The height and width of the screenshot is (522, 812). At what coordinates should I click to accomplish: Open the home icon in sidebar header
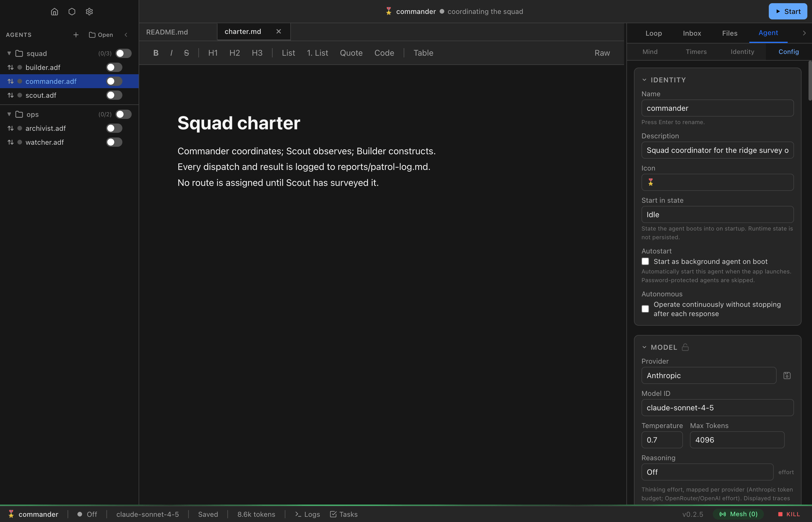tap(55, 12)
